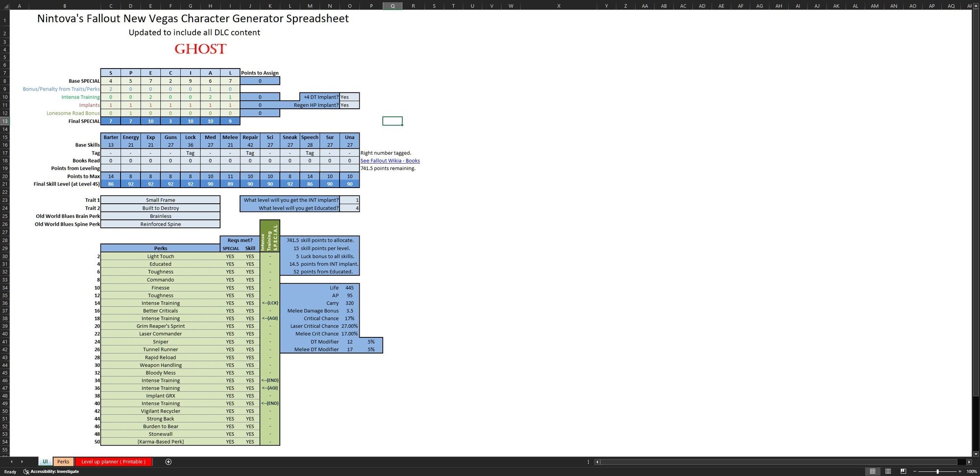Select row 13 header
The height and width of the screenshot is (476, 980).
click(4, 121)
